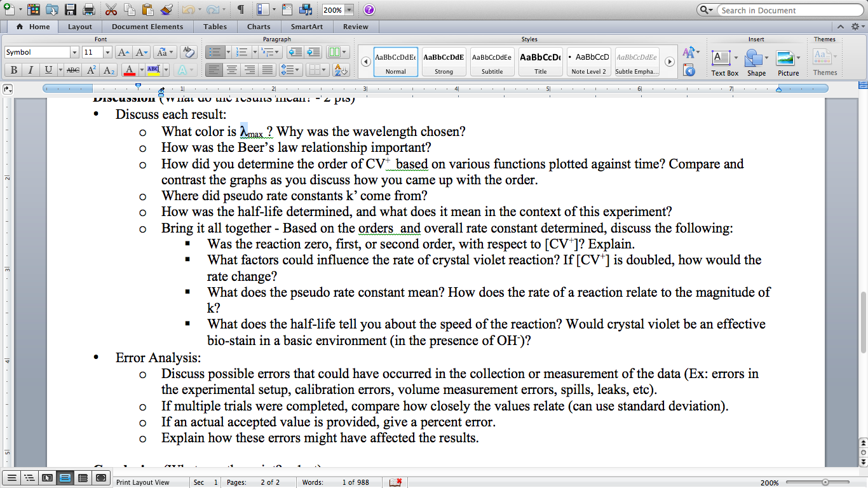Show nonprinting characters with the pilcrow icon
The width and height of the screenshot is (868, 488).
click(241, 10)
